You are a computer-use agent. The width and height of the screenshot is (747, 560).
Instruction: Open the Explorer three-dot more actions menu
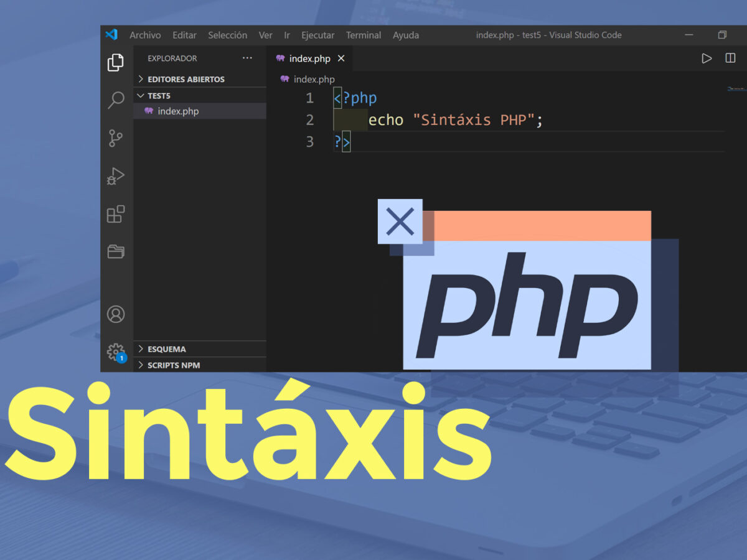[x=247, y=58]
